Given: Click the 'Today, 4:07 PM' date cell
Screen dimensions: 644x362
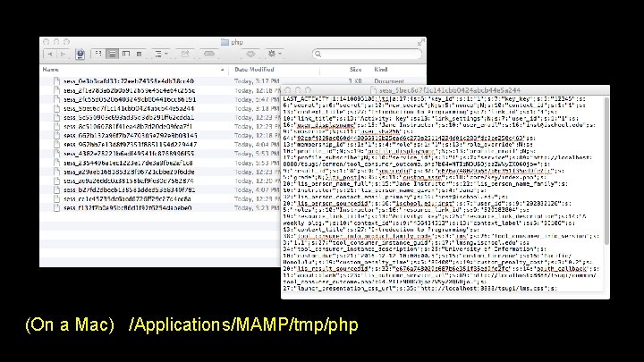Looking at the screenshot, I should [257, 189].
